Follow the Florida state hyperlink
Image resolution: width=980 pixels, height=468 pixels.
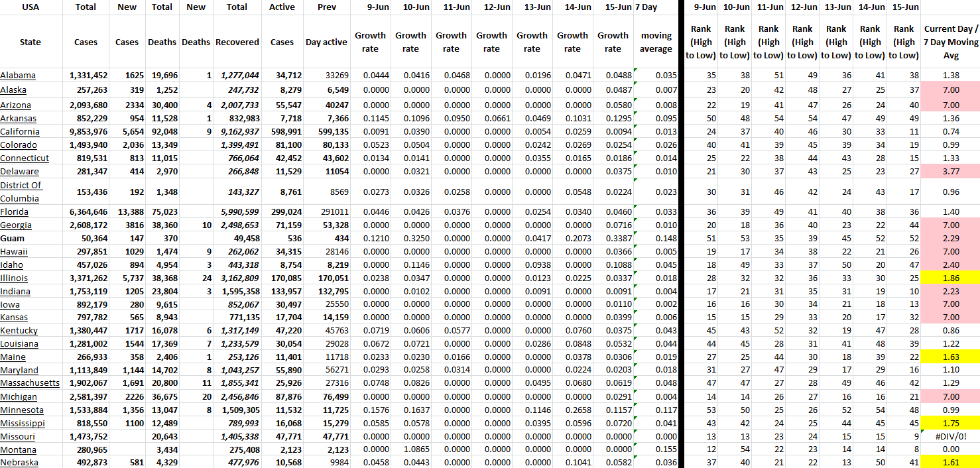[x=15, y=212]
